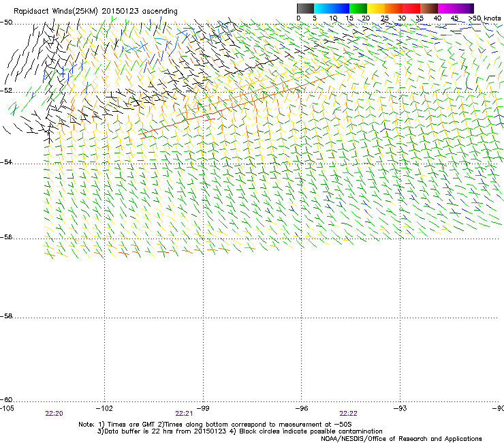This screenshot has width=504, height=443.
Task: Click the orange 25-30 knots color band
Action: [x=394, y=8]
